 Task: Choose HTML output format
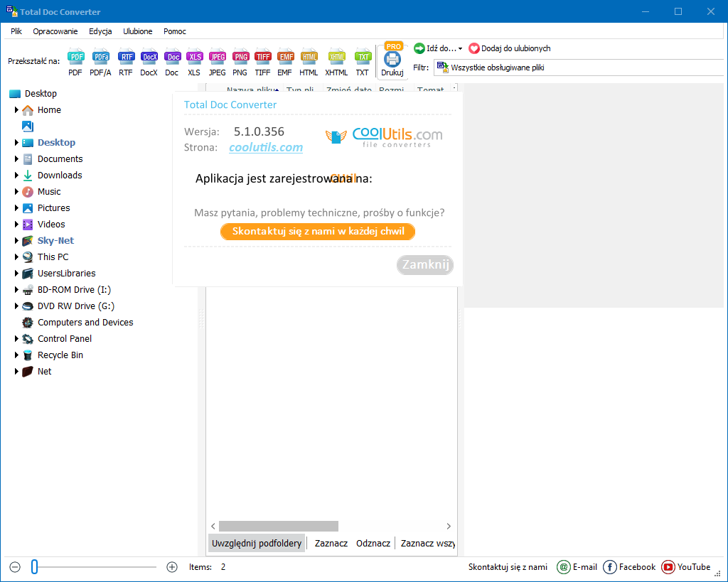pos(309,63)
